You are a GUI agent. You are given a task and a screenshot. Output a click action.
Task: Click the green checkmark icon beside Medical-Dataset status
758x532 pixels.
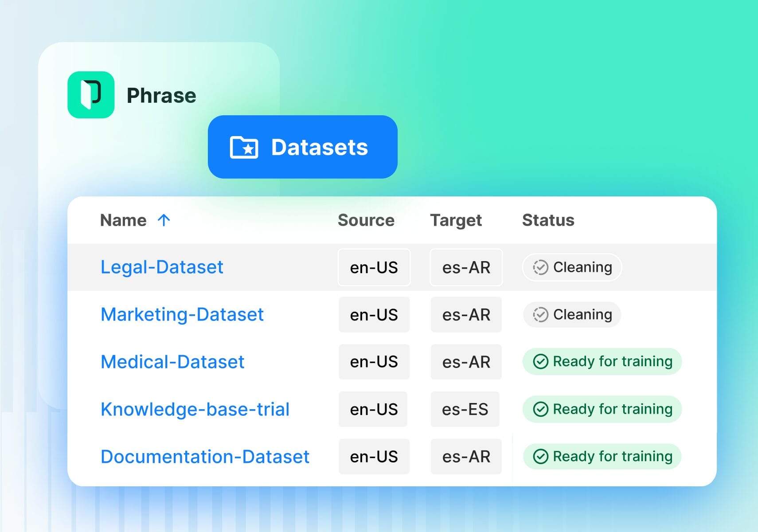[x=541, y=361]
